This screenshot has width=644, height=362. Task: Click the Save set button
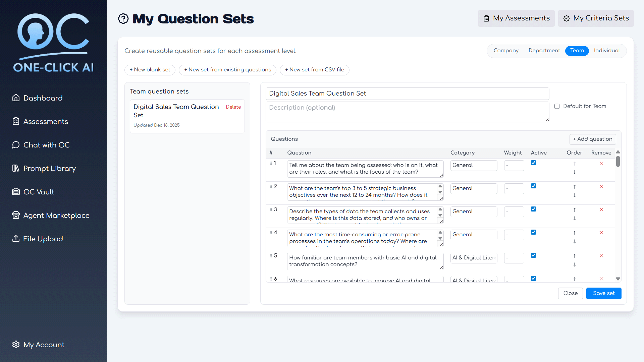(603, 293)
